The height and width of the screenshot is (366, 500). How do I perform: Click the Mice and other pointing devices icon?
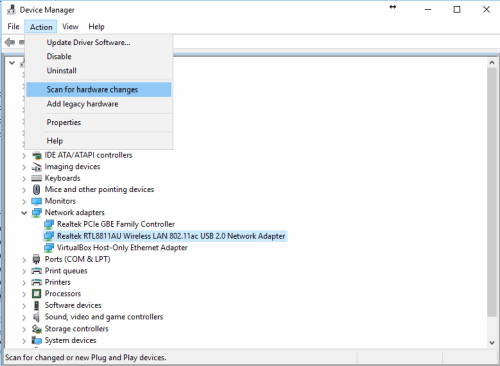coord(36,190)
